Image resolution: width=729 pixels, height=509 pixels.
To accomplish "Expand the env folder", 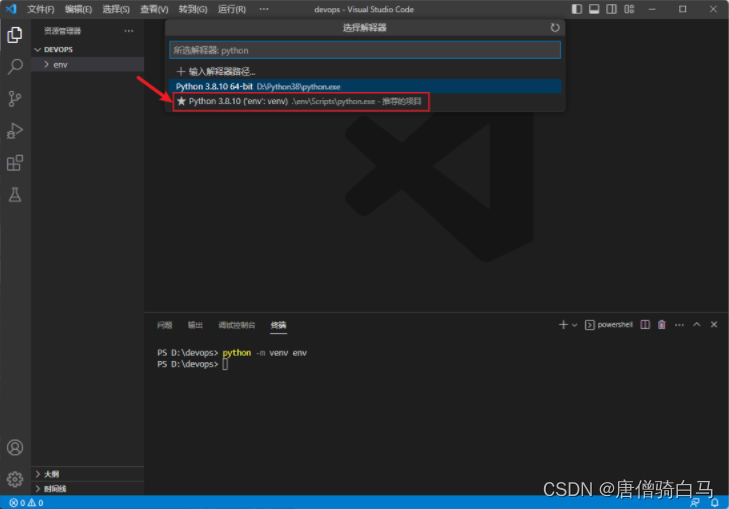I will coord(87,65).
